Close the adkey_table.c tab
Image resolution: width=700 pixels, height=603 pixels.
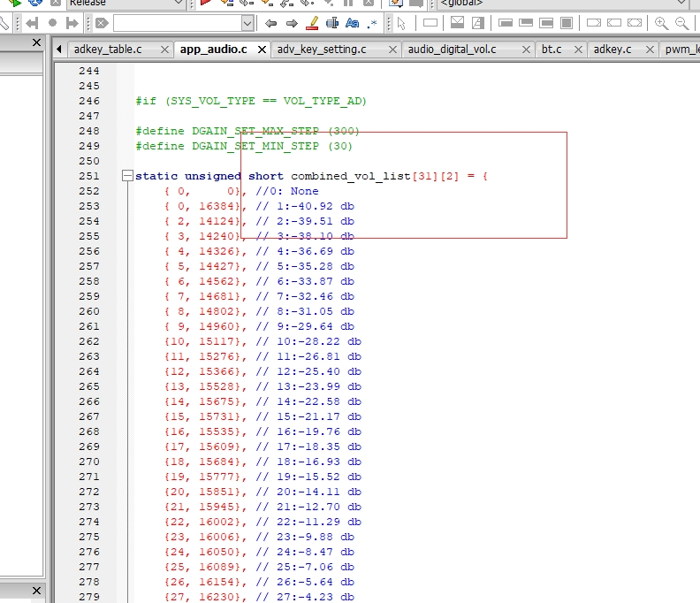pyautogui.click(x=164, y=50)
